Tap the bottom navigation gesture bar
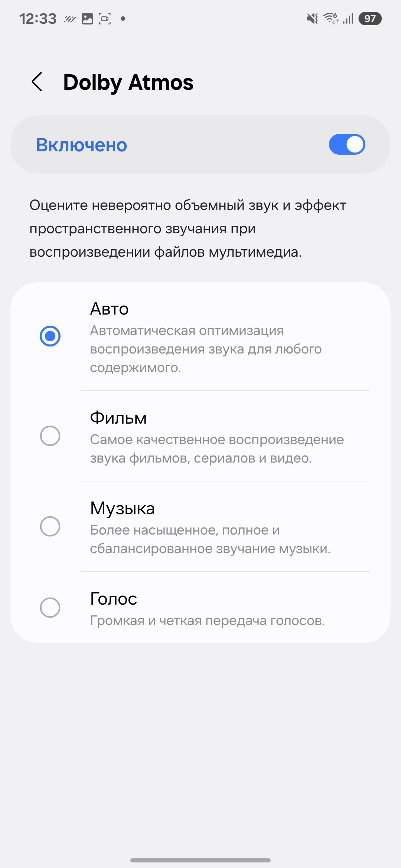Image resolution: width=401 pixels, height=868 pixels. 200,860
